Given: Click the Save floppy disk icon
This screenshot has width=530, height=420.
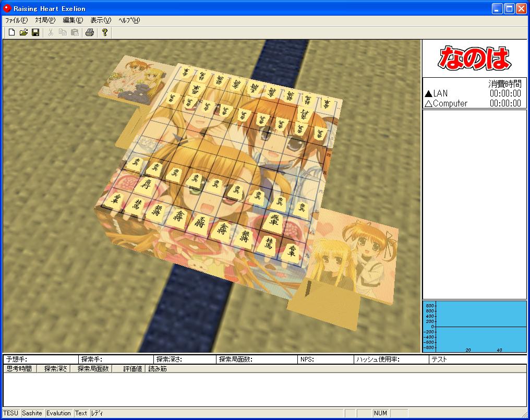Looking at the screenshot, I should click(35, 32).
